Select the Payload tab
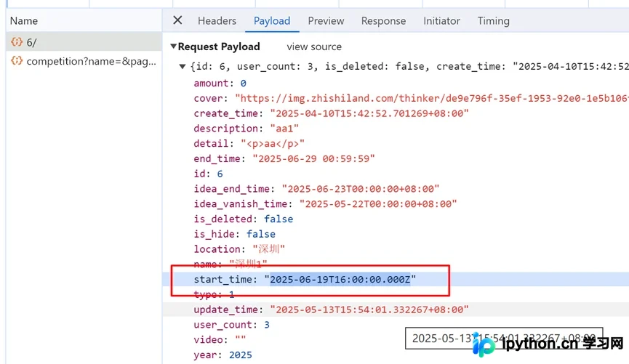629x364 pixels. 271,21
